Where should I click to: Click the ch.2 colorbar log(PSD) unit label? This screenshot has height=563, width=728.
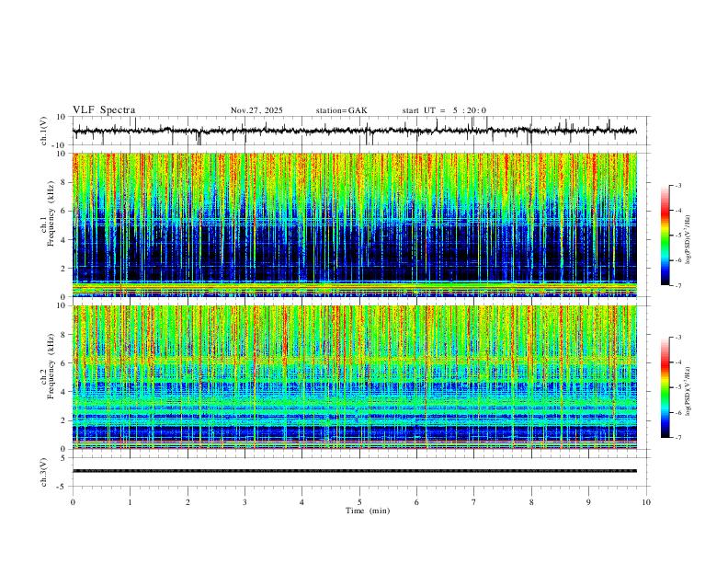point(688,391)
